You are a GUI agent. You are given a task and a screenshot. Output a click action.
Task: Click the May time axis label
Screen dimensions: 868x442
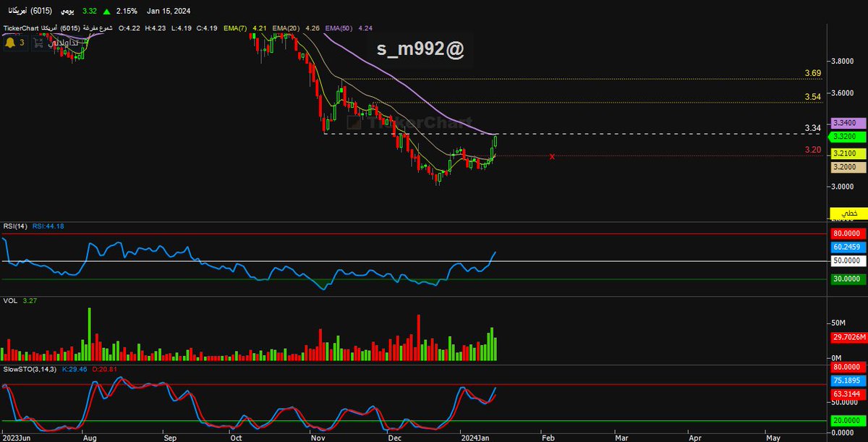coord(773,438)
